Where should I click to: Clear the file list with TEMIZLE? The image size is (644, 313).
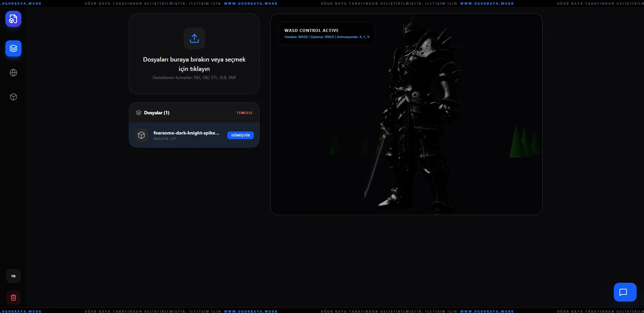(244, 113)
